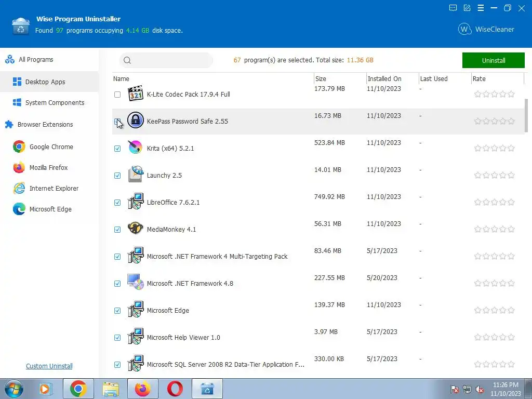
Task: Sort by the Rate column header
Action: pyautogui.click(x=478, y=79)
